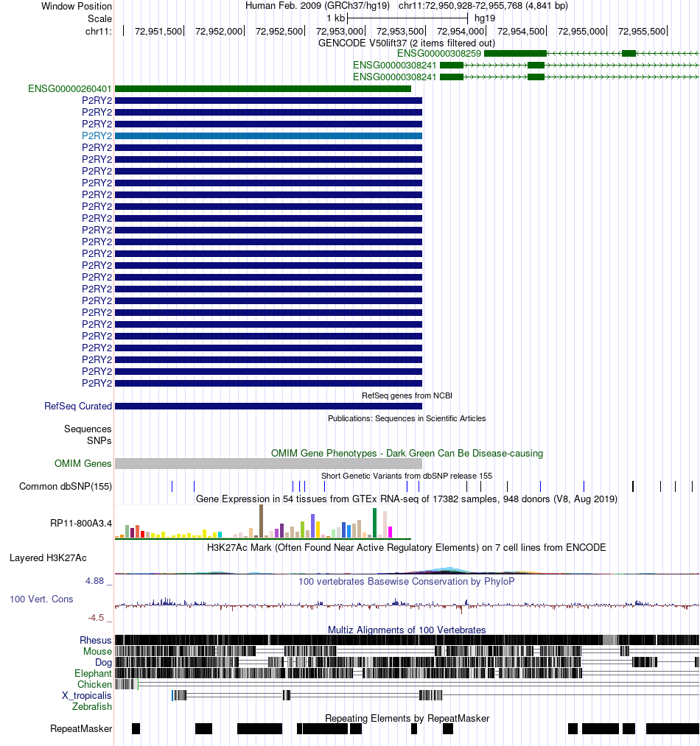Click the tallest brown GTEx expression bar
The height and width of the screenshot is (746, 700).
[x=261, y=521]
